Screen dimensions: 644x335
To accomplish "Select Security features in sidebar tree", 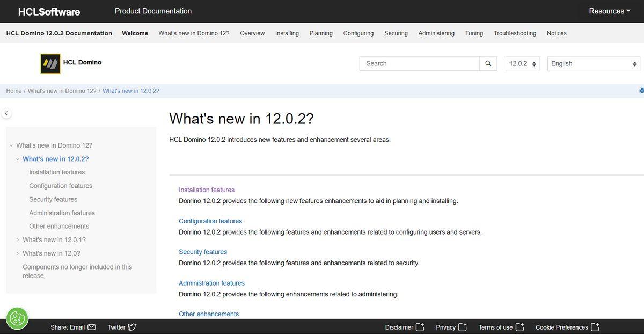I will pos(53,199).
